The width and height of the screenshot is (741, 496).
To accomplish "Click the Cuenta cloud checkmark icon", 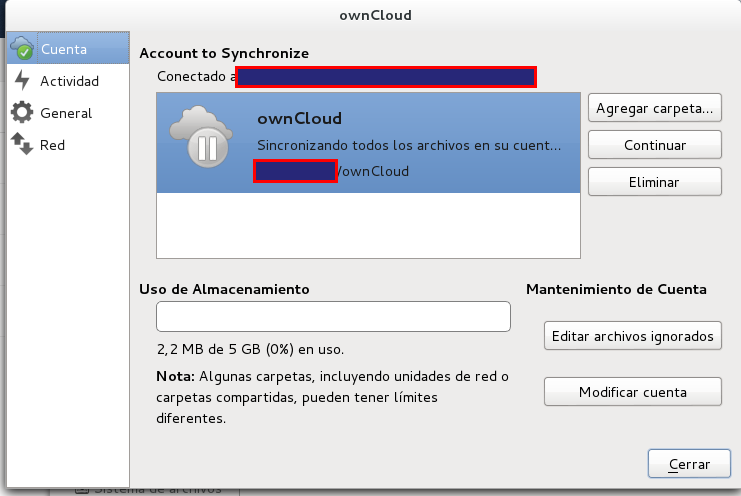I will pos(22,48).
